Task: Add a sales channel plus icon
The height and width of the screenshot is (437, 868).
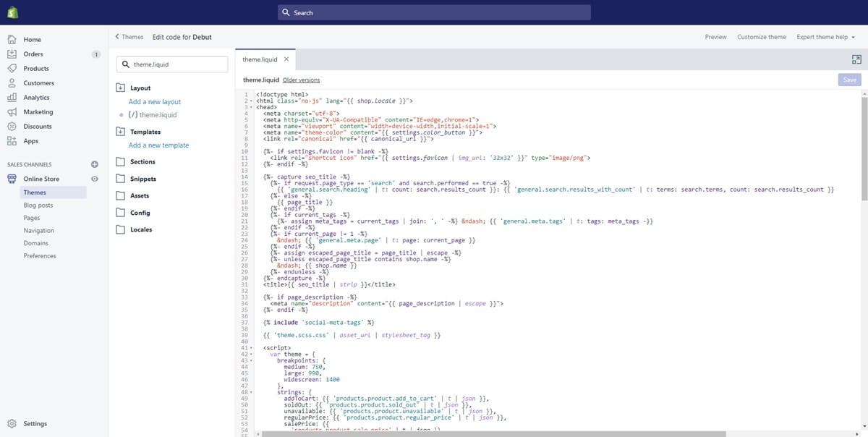Action: [x=94, y=164]
